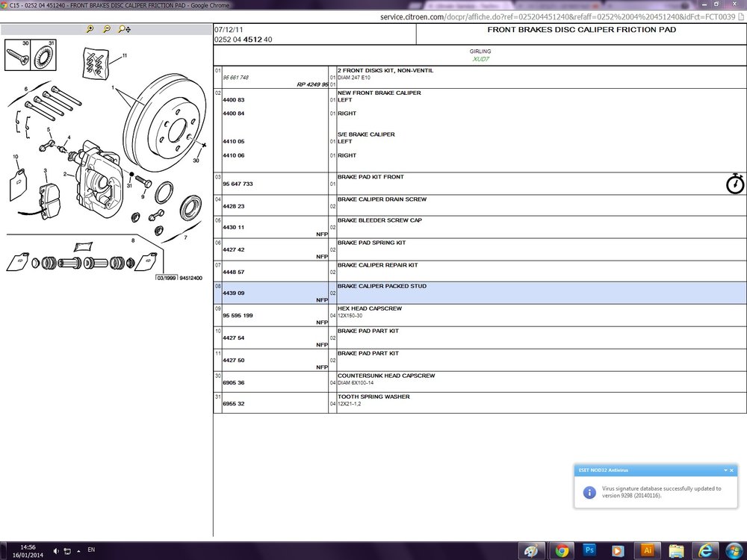Open Windows Explorer folder in taskbar
The width and height of the screenshot is (747, 560).
pyautogui.click(x=676, y=550)
